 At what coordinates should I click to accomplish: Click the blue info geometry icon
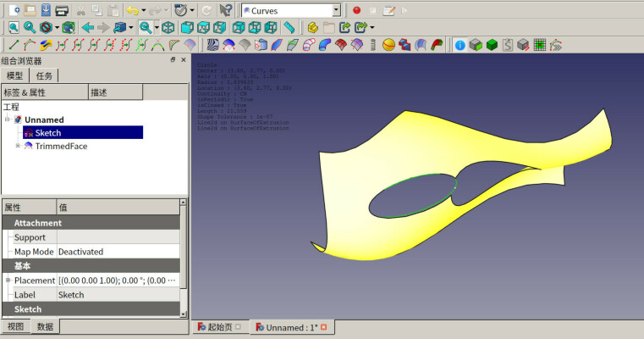coord(460,45)
